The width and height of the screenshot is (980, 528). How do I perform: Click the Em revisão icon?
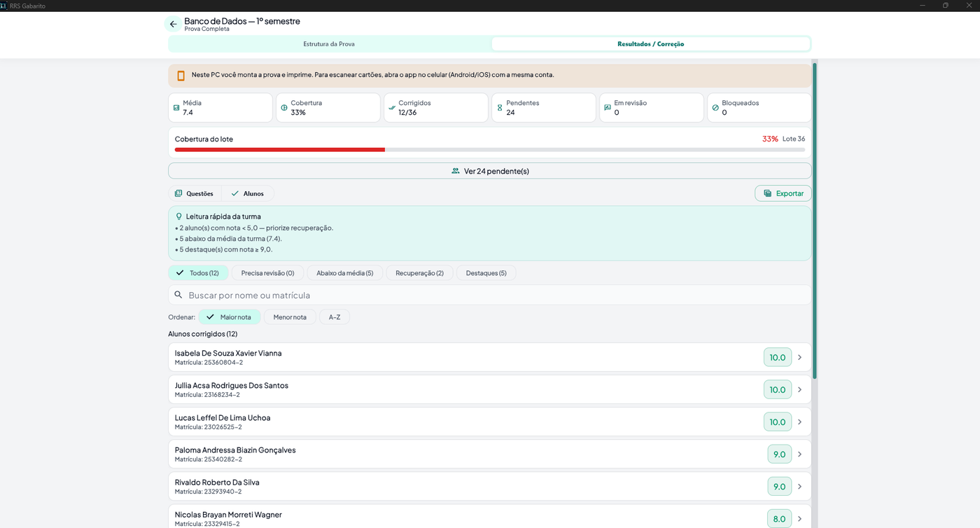pos(608,108)
